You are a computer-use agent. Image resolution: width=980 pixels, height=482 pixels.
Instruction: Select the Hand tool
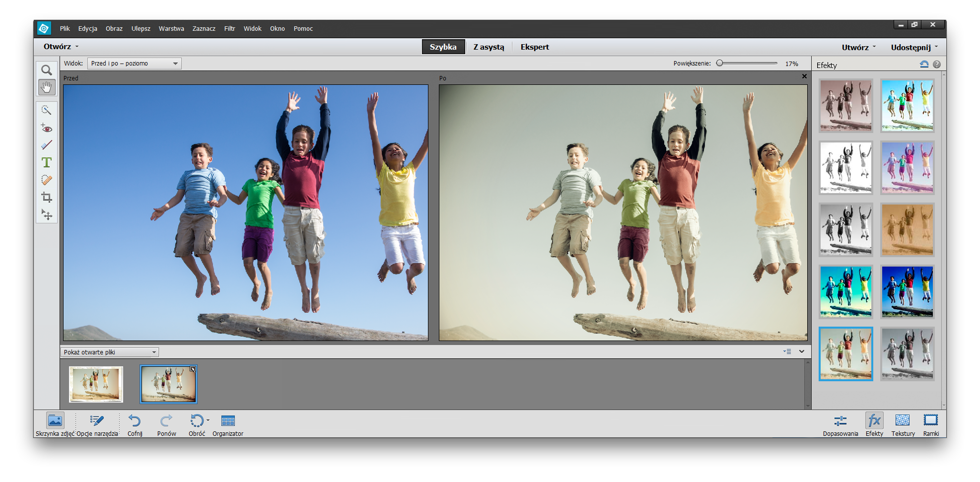(47, 87)
